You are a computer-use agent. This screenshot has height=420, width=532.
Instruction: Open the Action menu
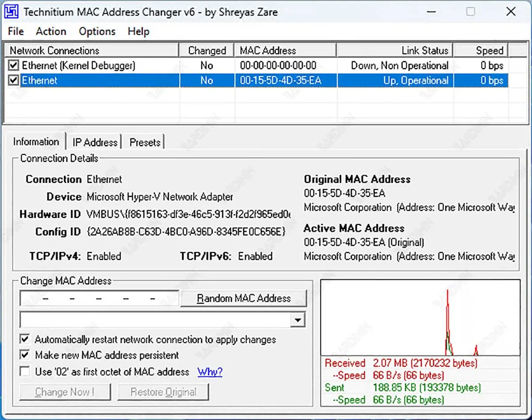tap(51, 31)
